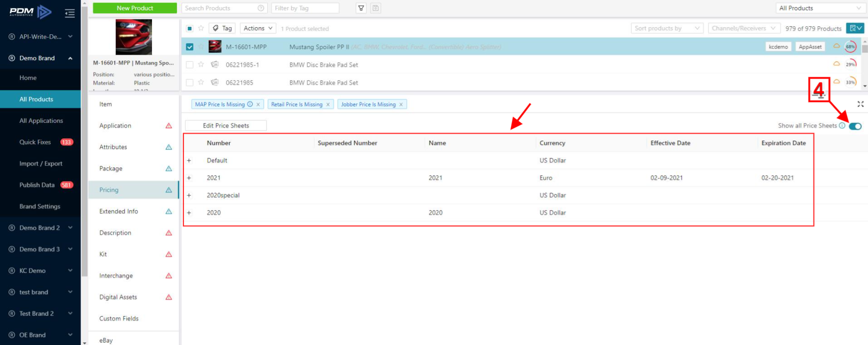Screen dimensions: 868x345
Task: Click cloud sync icon for 06221985-1
Action: pyautogui.click(x=836, y=64)
